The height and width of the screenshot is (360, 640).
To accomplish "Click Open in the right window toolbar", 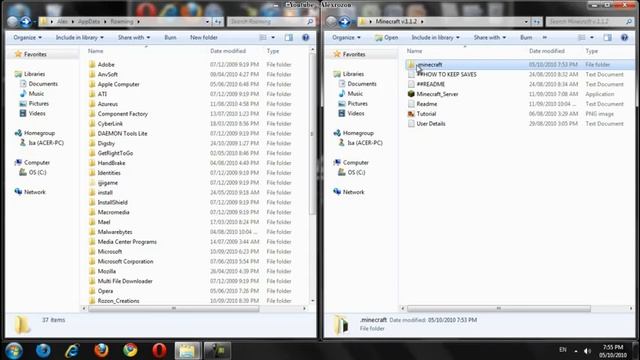I will point(387,38).
